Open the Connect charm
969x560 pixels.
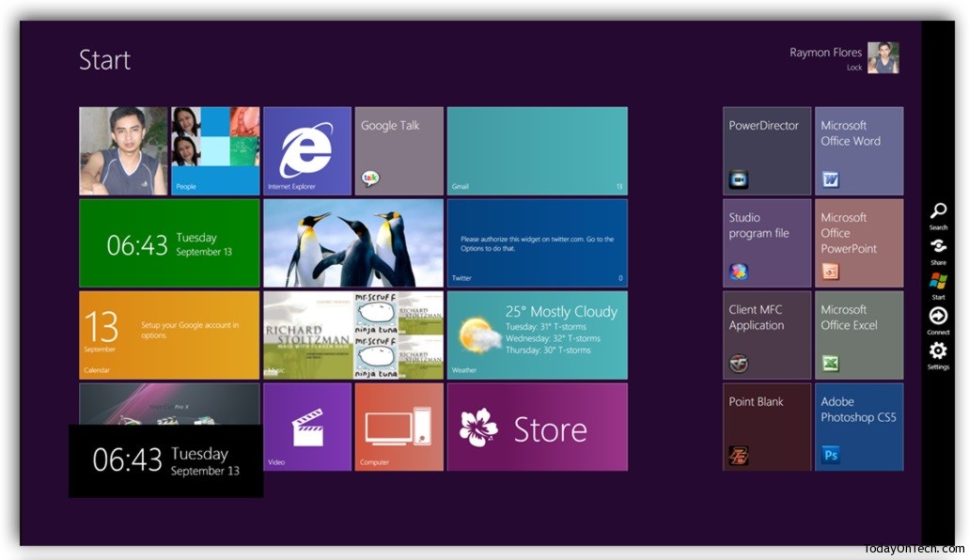click(938, 321)
